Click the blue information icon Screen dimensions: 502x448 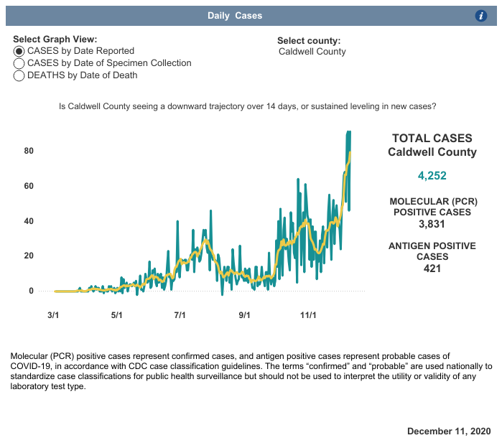coord(481,16)
